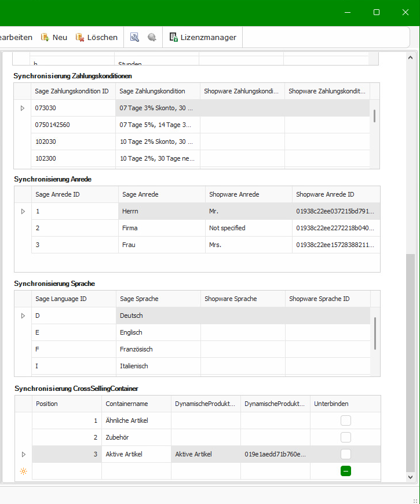
Task: Click main panel scroll-up arrow
Action: click(410, 57)
